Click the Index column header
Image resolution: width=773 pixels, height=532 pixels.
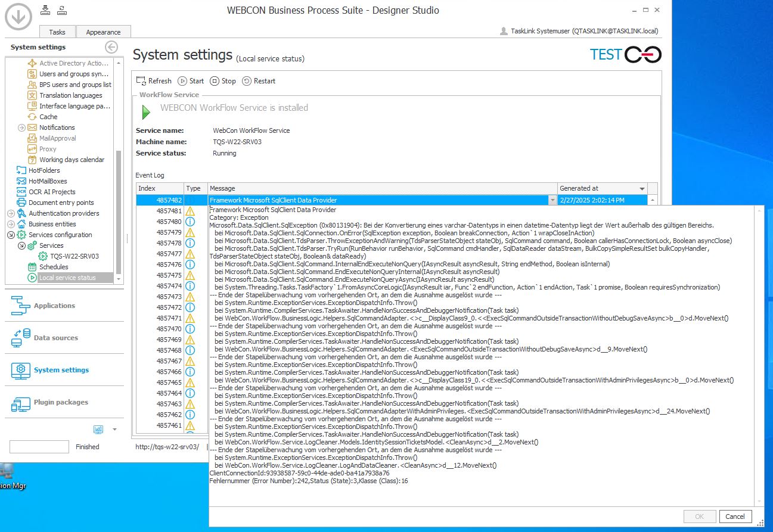160,188
